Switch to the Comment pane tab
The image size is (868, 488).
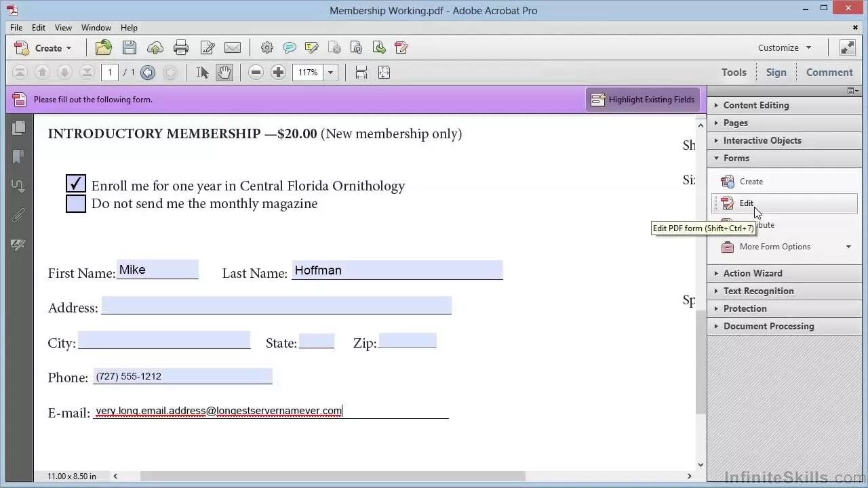829,73
